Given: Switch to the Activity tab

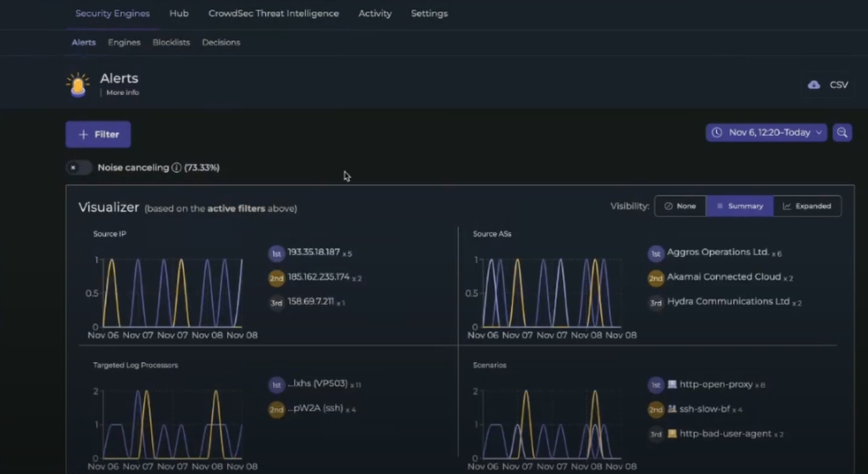Looking at the screenshot, I should tap(375, 14).
